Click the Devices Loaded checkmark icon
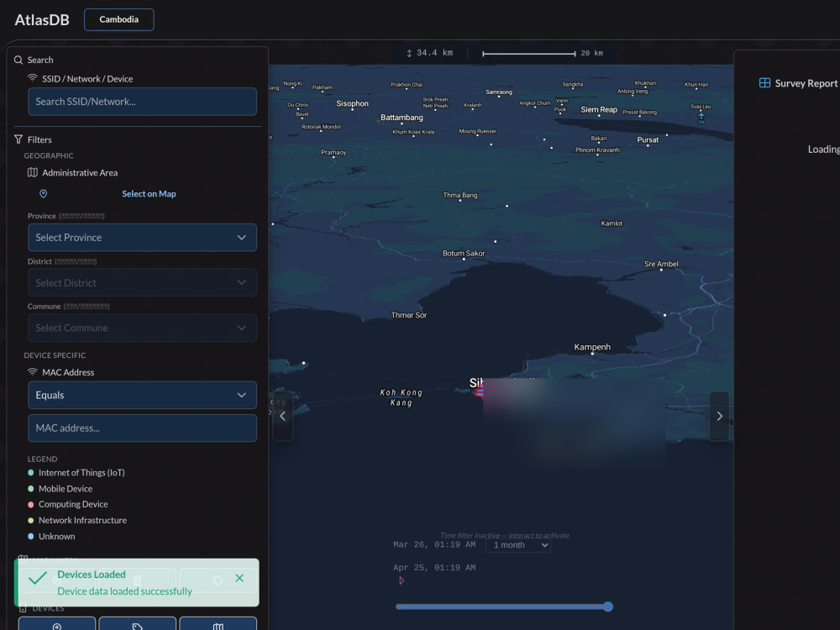 point(38,579)
